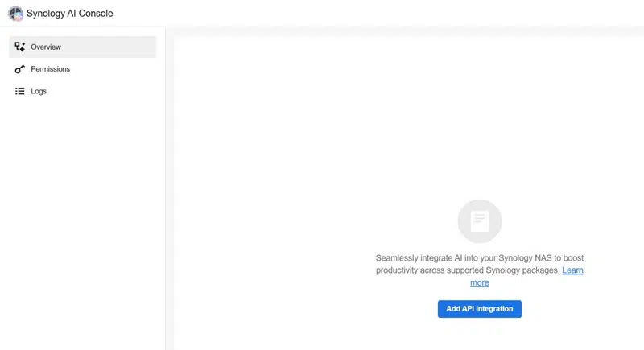Click the Synology AI Console title text
The height and width of the screenshot is (350, 644).
pyautogui.click(x=70, y=14)
